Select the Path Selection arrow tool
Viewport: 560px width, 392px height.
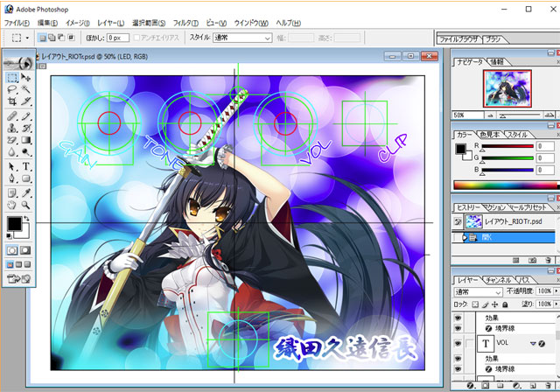coord(12,166)
